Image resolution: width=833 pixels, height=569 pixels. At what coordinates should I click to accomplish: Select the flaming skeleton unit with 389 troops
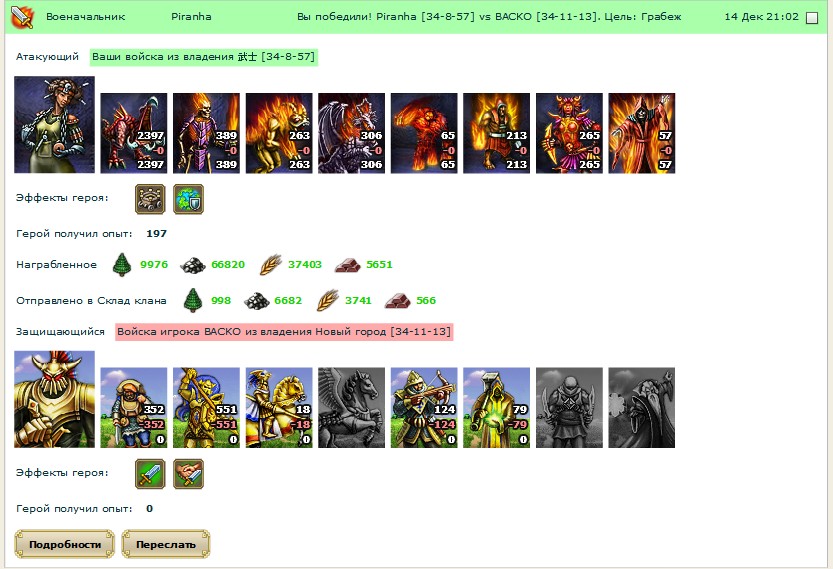206,133
